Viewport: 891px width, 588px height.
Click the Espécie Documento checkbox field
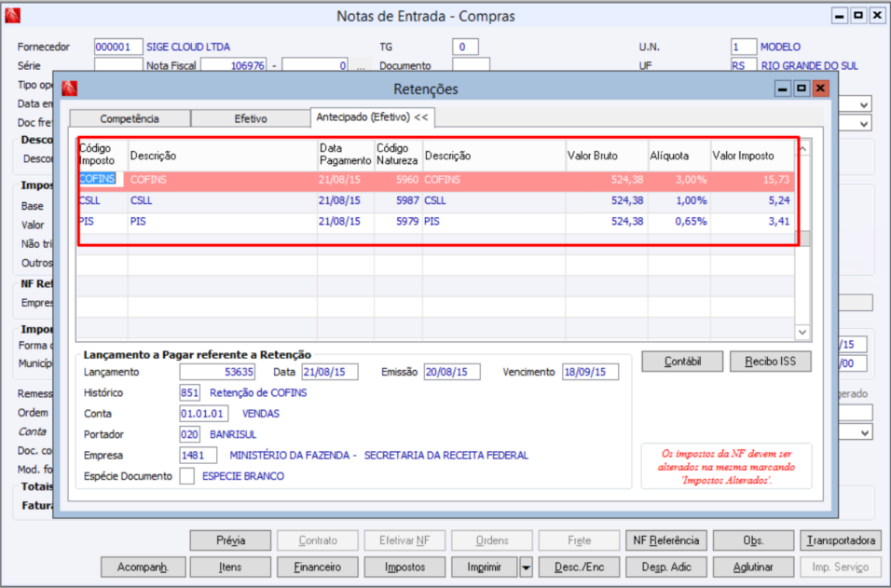186,476
